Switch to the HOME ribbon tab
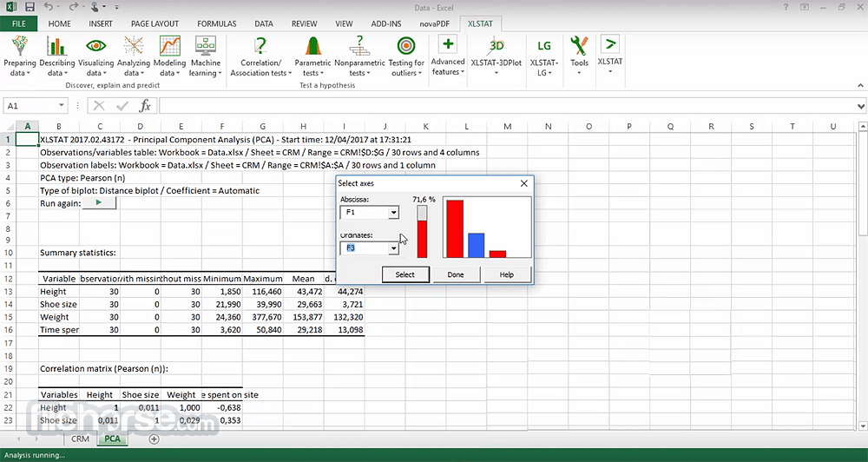 coord(59,23)
